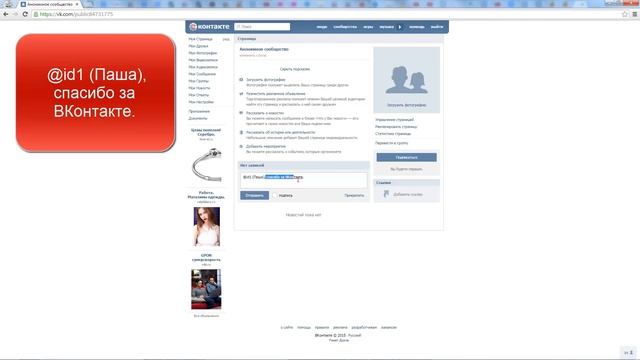Click the 'Рассказать о новостях' tip title
Image resolution: width=640 pixels, height=360 pixels.
[264, 113]
